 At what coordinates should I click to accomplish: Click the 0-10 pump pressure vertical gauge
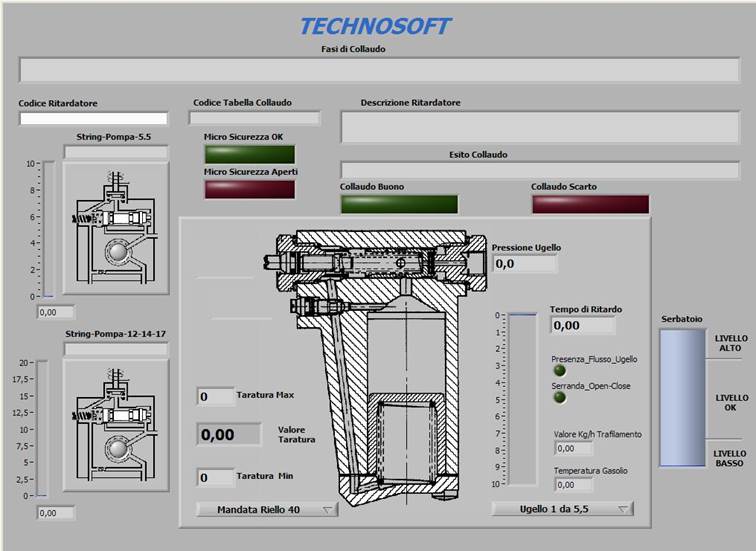pos(49,229)
